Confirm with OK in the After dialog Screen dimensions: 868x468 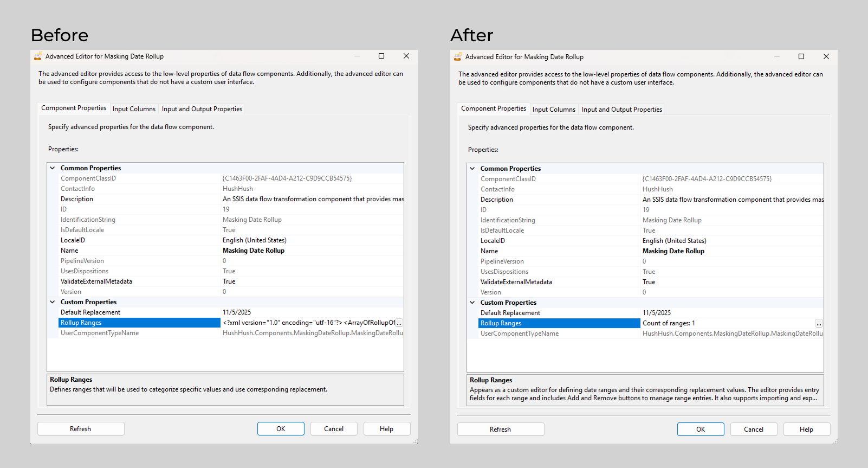pyautogui.click(x=700, y=429)
